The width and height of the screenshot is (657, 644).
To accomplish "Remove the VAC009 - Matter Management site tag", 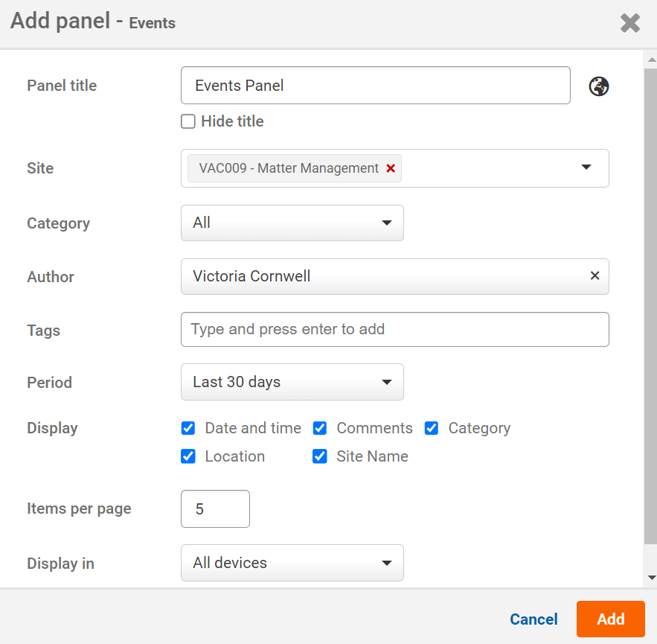I will pos(391,168).
